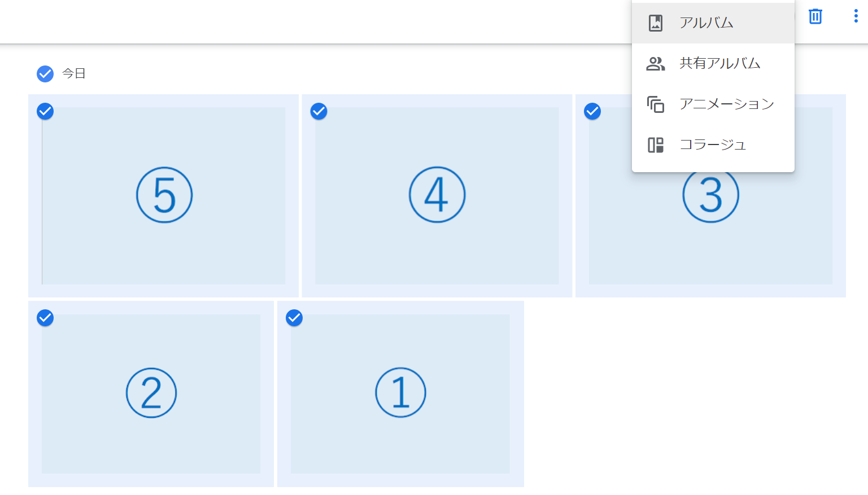Image resolution: width=868 pixels, height=495 pixels.
Task: Open the thumbnail showing circled 1
Action: point(400,393)
